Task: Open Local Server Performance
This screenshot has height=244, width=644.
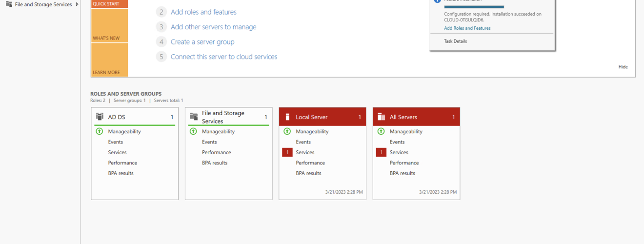Action: (310, 163)
